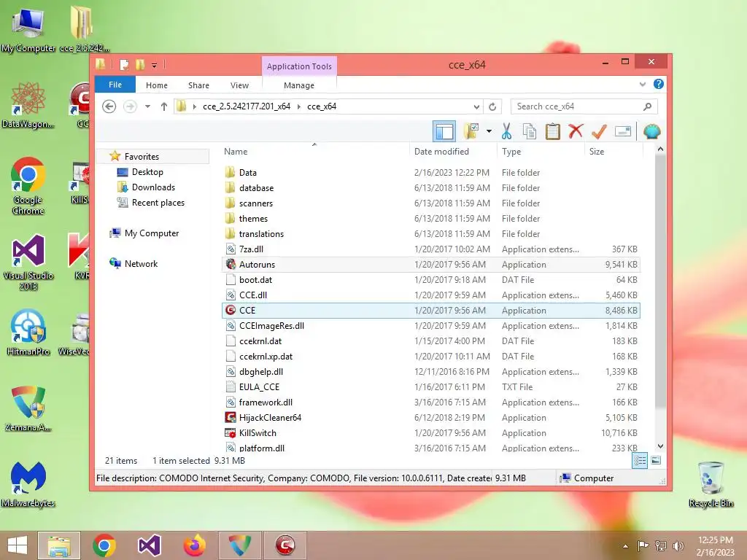Click the Action Center flag tray icon
This screenshot has width=747, height=560.
click(x=643, y=545)
